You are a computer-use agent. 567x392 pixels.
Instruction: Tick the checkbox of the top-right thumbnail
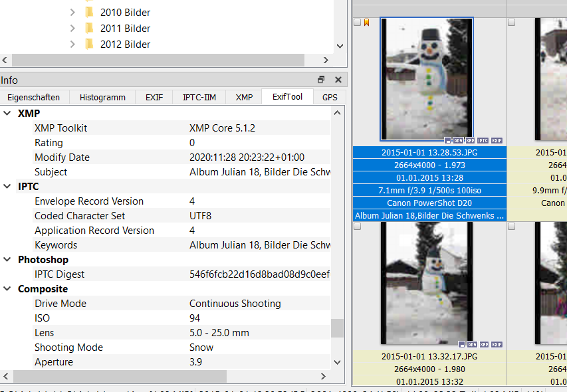click(511, 23)
